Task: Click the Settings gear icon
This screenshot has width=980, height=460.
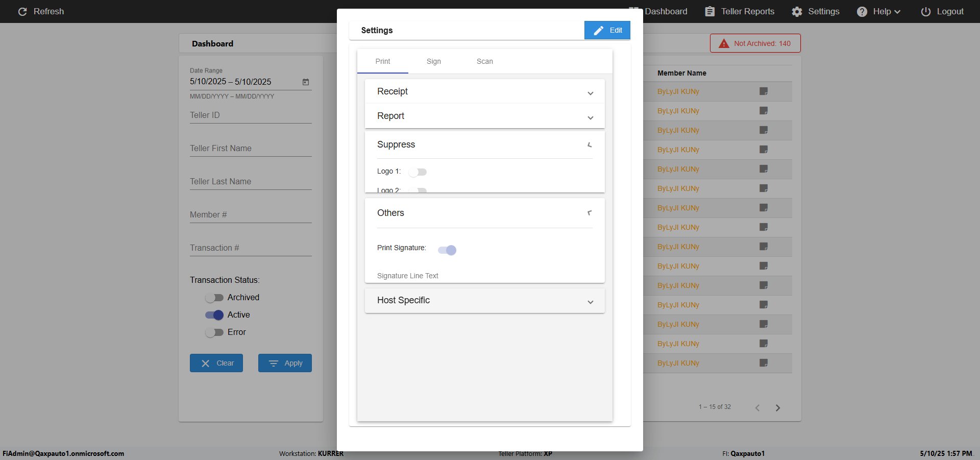Action: (797, 12)
